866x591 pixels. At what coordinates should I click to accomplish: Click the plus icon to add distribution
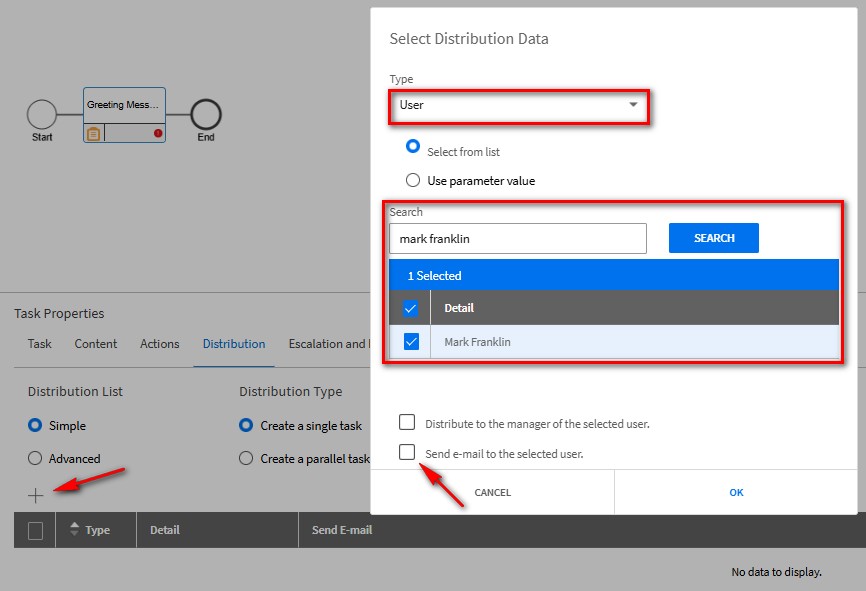click(x=36, y=495)
